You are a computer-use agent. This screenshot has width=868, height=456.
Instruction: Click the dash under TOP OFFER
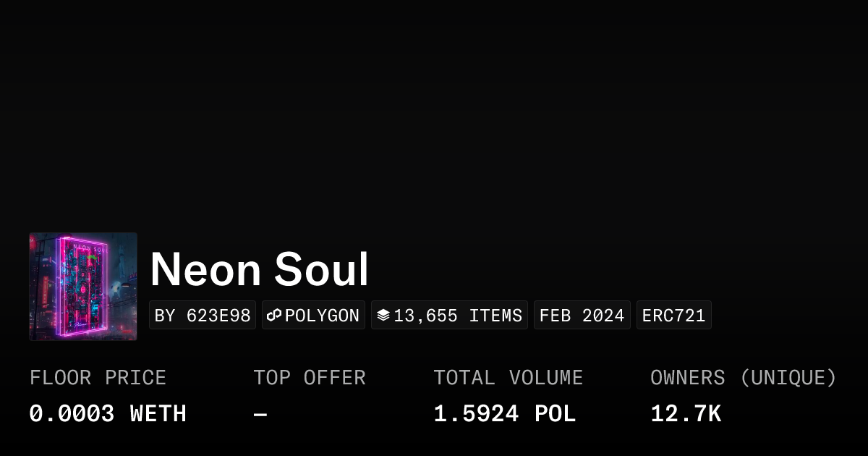(260, 414)
